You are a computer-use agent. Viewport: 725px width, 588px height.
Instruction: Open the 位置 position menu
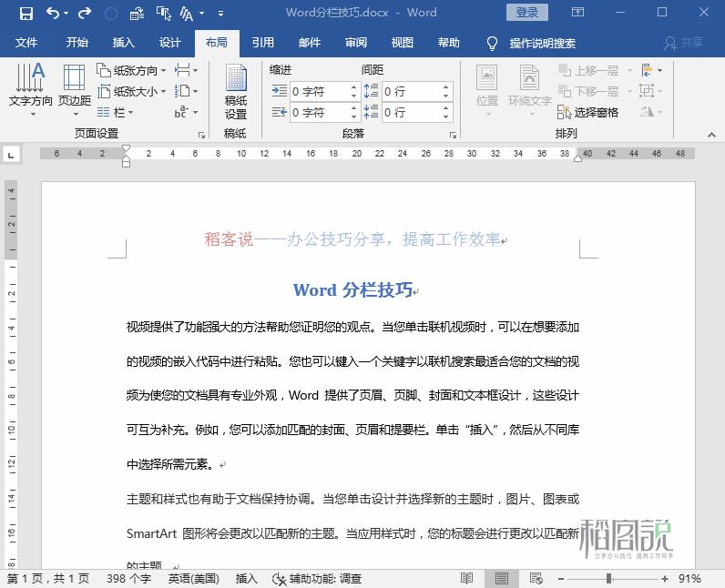[x=487, y=89]
